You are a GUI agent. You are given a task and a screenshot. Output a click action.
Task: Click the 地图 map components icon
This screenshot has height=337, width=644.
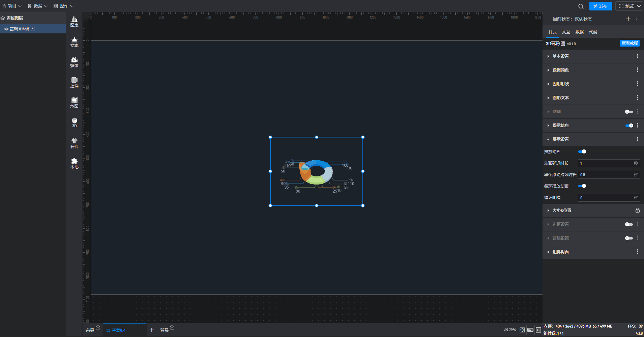point(74,103)
